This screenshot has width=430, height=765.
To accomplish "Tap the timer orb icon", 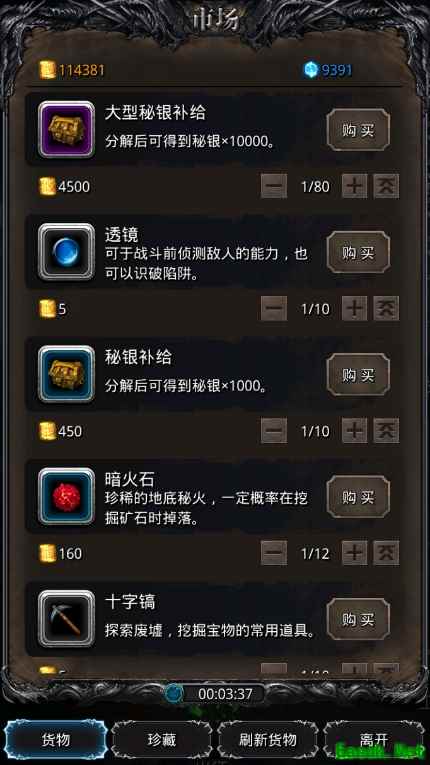I will tap(173, 693).
